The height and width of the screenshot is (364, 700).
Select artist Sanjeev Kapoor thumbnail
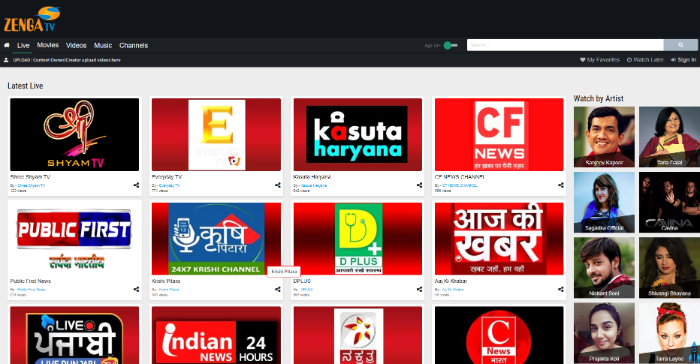pyautogui.click(x=604, y=137)
